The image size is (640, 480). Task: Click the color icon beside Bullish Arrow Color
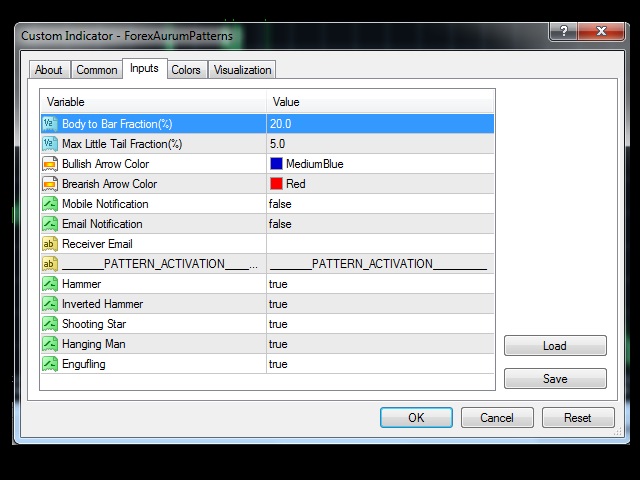pyautogui.click(x=50, y=164)
